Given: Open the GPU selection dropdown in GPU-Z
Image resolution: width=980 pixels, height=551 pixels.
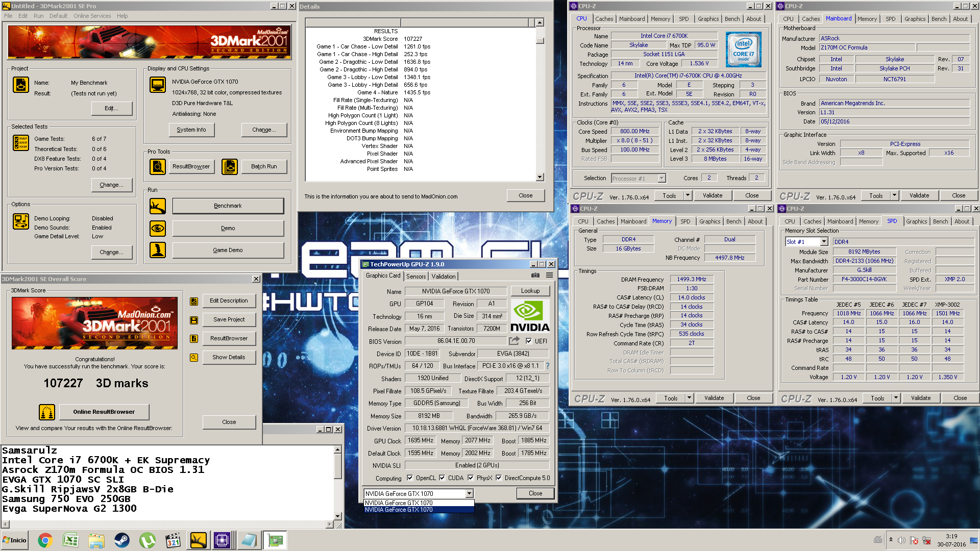Looking at the screenshot, I should click(469, 493).
